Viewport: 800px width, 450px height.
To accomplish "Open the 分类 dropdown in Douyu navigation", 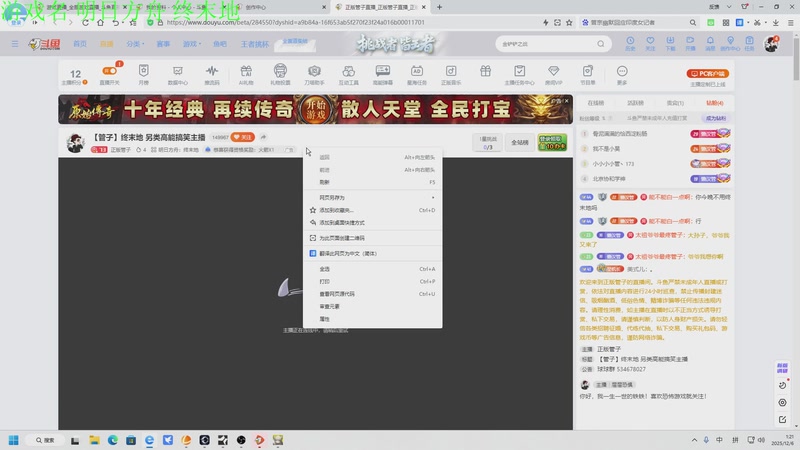I will (x=135, y=44).
